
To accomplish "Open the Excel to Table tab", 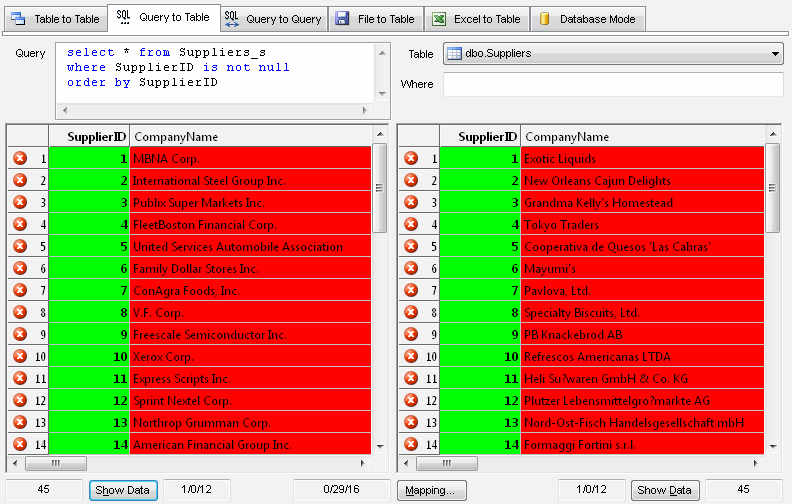I will (477, 19).
